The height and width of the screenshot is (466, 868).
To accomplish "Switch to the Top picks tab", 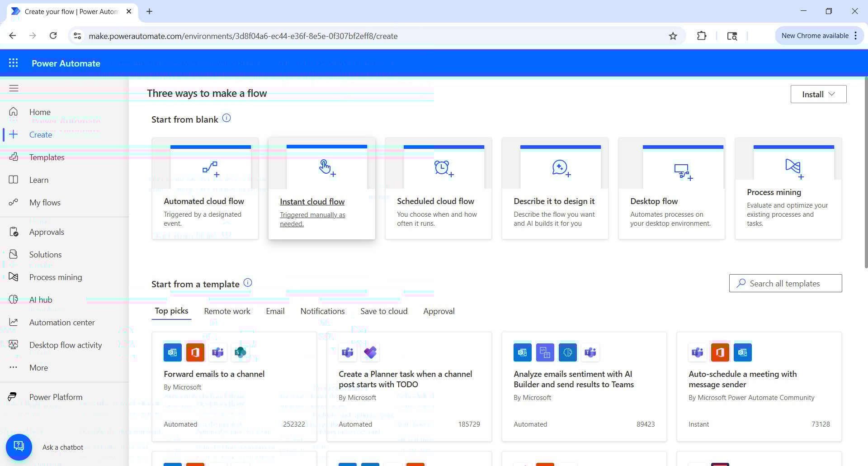I will 171,311.
